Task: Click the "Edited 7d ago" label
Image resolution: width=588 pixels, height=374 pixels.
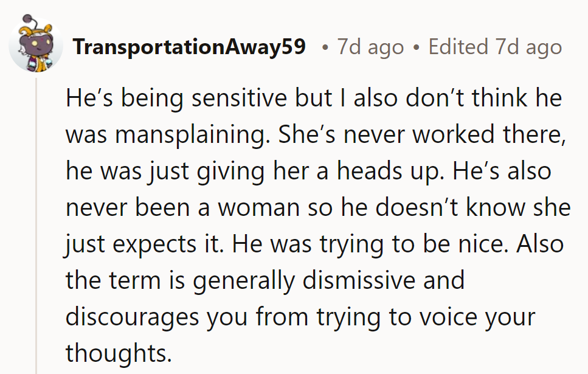Action: 495,47
